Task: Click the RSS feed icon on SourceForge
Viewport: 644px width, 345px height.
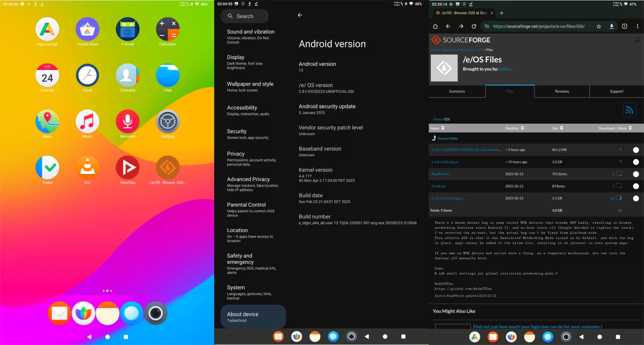Action: pos(630,110)
